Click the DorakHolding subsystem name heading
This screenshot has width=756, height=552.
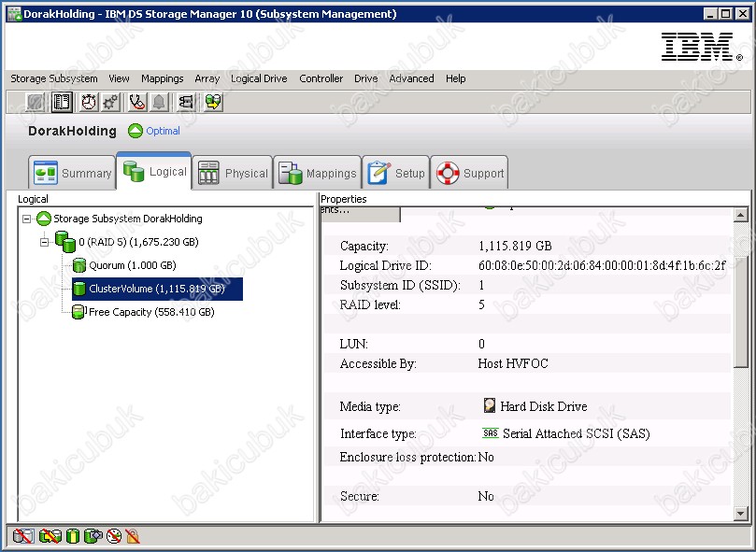click(72, 131)
